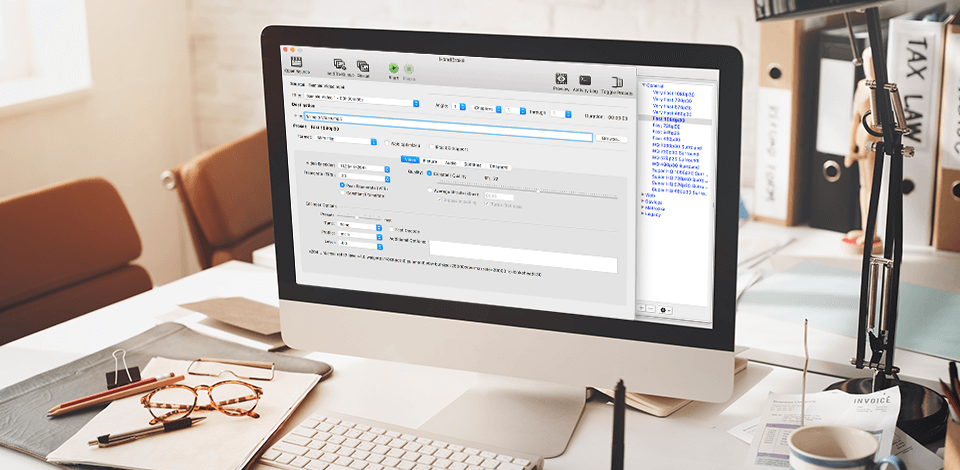
Task: Click the Pause toolbar icon
Action: pos(409,70)
